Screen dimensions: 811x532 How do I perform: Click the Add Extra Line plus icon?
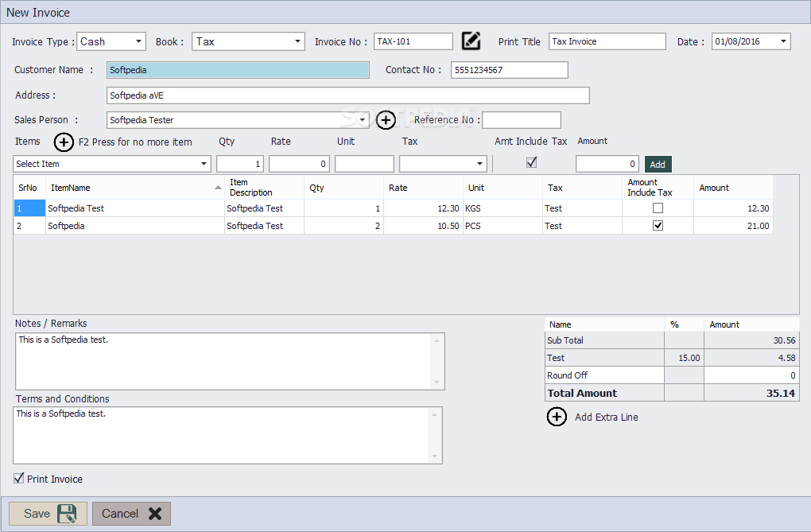[557, 417]
